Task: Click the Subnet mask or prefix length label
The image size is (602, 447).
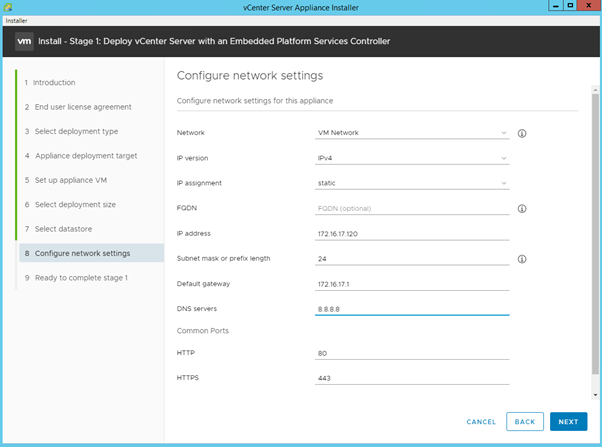Action: [x=223, y=258]
